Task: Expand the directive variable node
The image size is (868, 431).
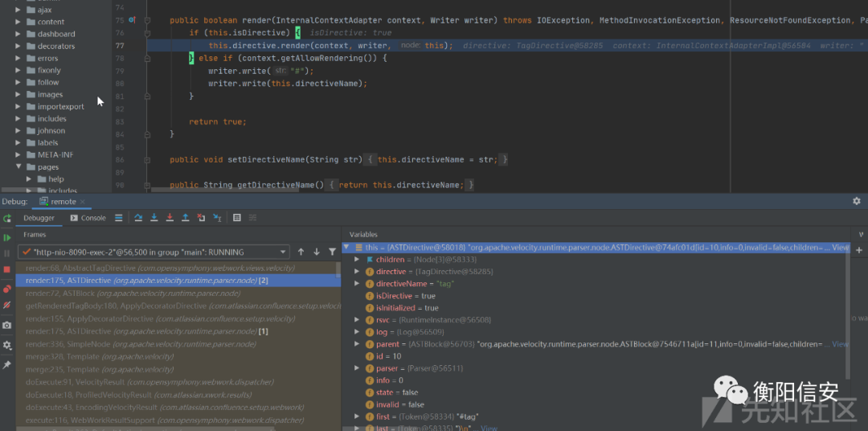Action: tap(357, 272)
